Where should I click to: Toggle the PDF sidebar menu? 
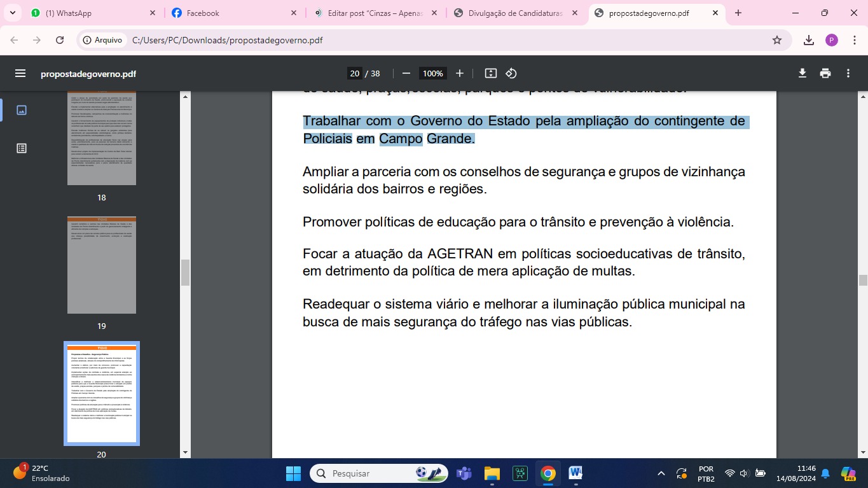tap(20, 73)
